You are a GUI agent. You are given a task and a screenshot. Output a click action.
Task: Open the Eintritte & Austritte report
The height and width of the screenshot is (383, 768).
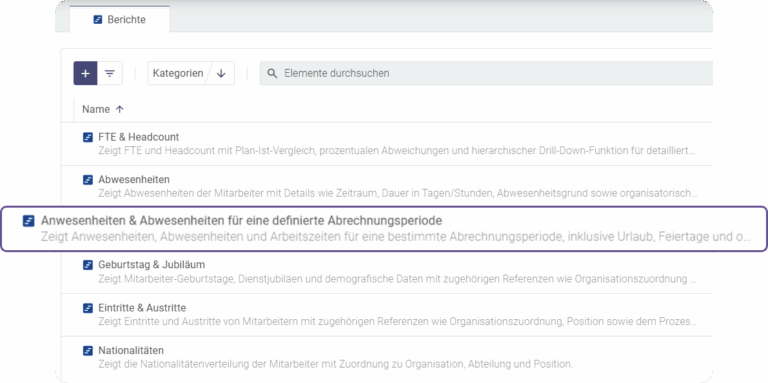tap(142, 308)
